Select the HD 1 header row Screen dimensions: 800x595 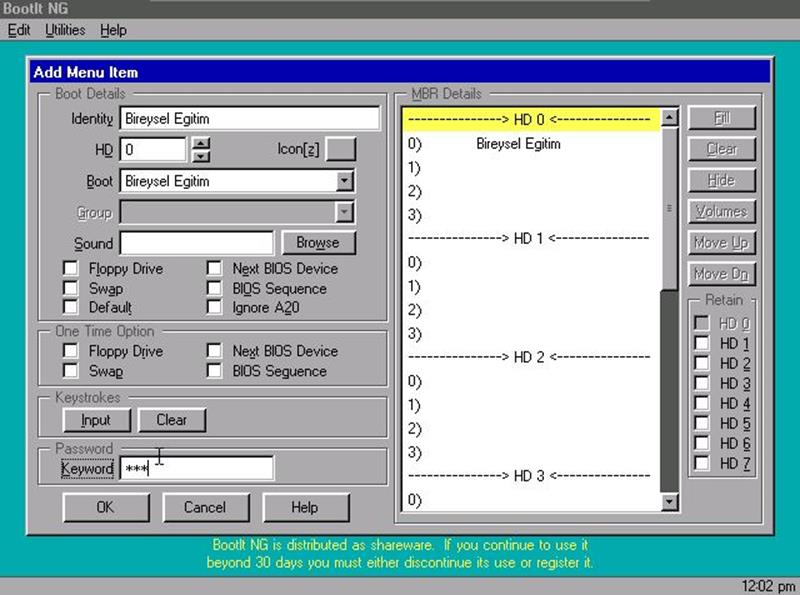[x=531, y=238]
